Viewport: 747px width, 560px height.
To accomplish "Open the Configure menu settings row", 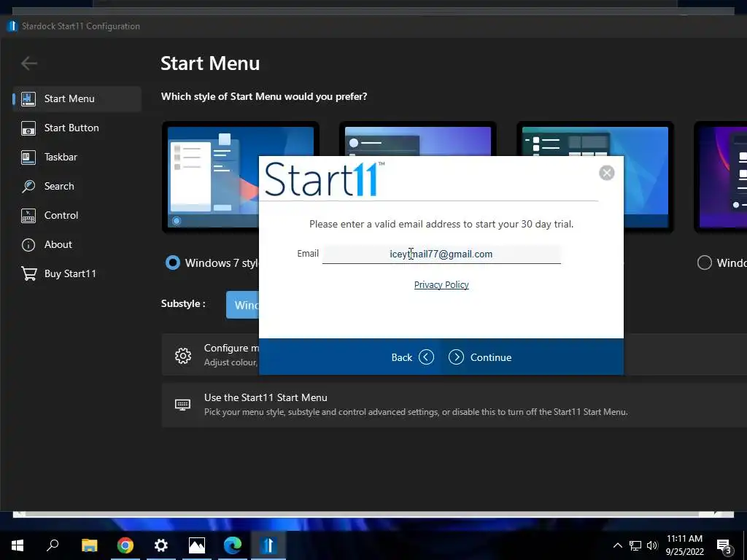I will coord(210,355).
